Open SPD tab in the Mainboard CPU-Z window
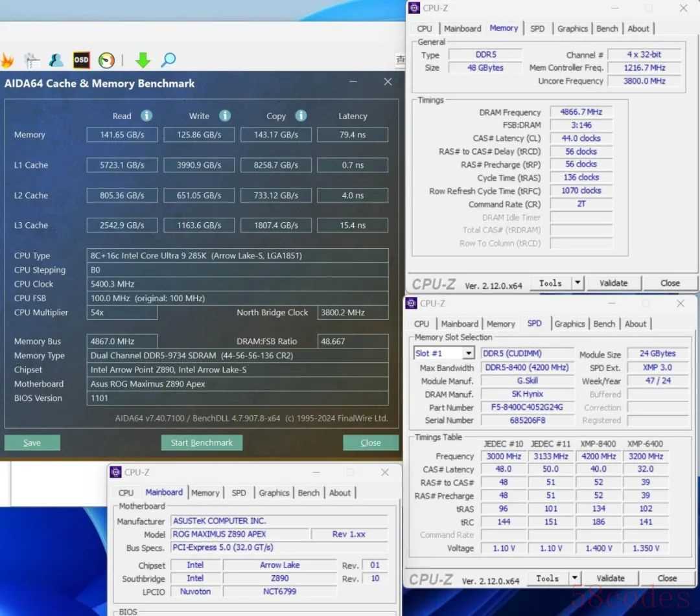The height and width of the screenshot is (616, 700). coord(239,493)
